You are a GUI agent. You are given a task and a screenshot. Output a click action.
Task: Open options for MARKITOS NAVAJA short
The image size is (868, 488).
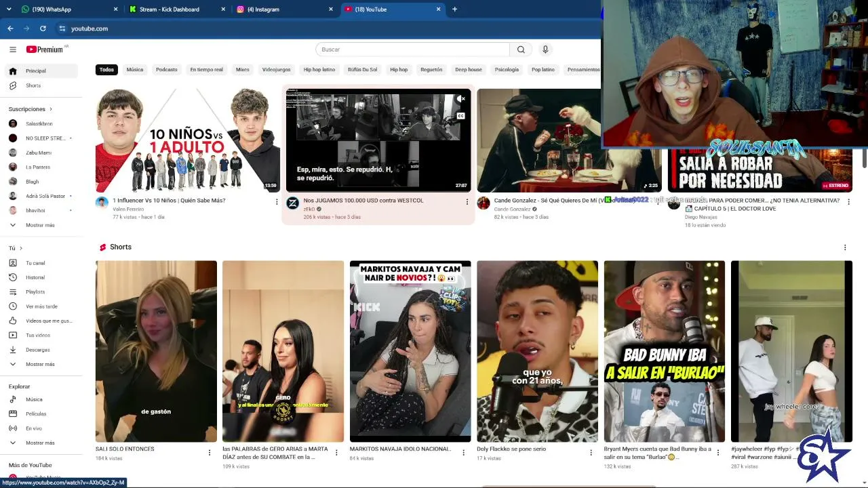tap(463, 452)
